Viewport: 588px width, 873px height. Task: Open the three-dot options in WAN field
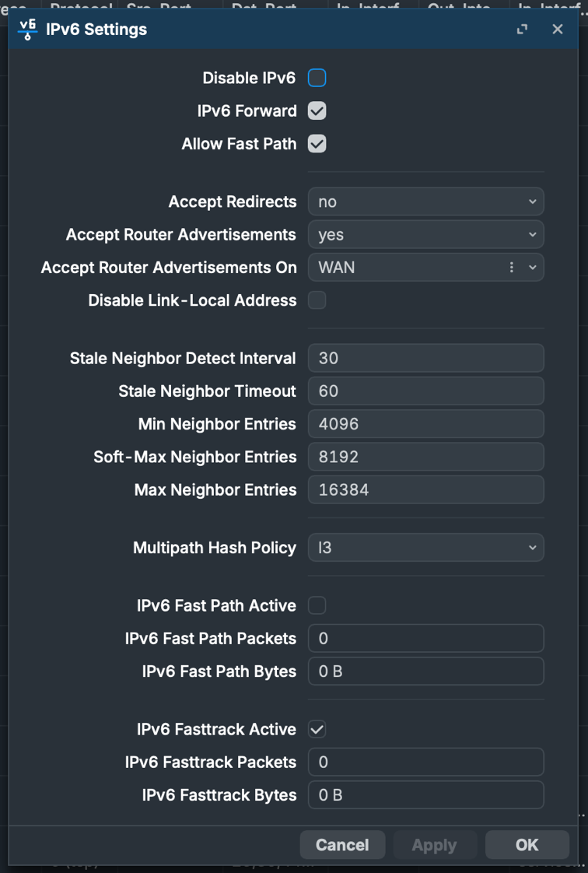(511, 268)
